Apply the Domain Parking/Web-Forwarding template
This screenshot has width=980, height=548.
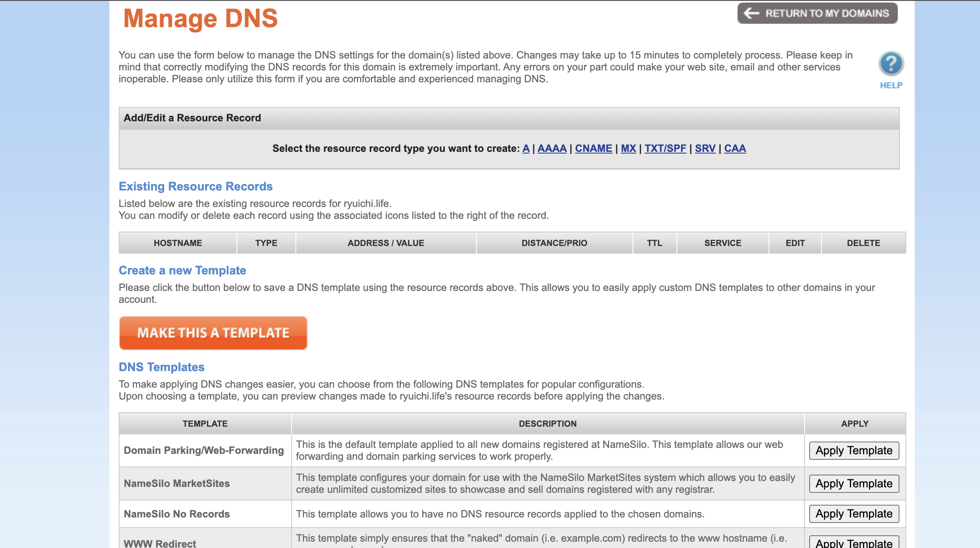coord(854,450)
